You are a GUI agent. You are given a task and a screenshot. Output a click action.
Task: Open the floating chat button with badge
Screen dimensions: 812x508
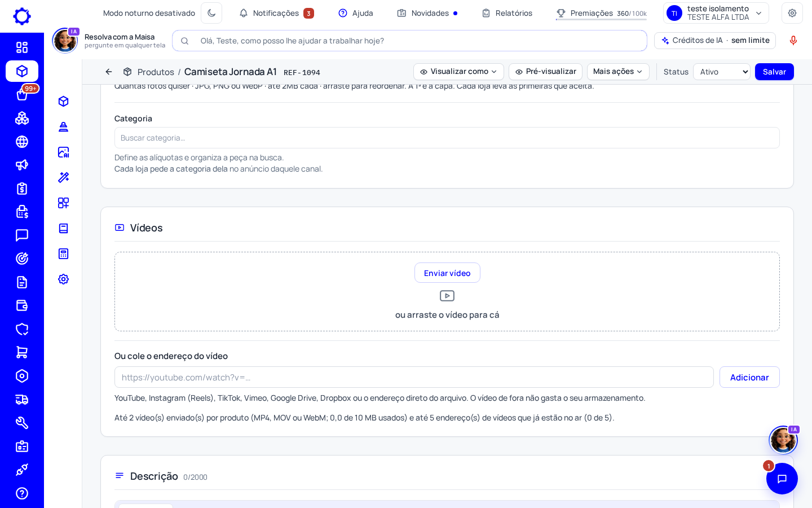(x=782, y=479)
